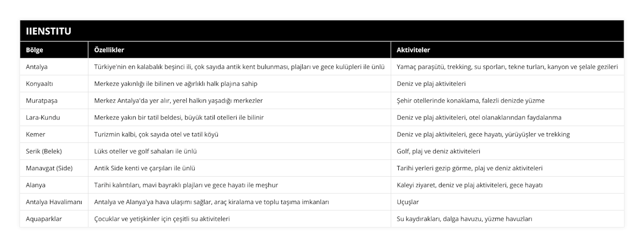Screen dimensions: 644x247
Task: Select the Lara-Kundu region cell
Action: [54, 118]
